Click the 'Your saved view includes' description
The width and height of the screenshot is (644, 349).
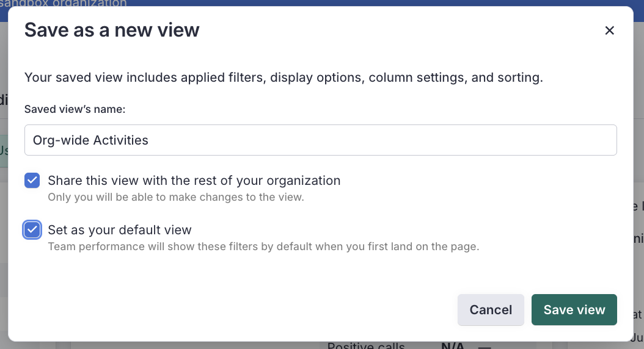(x=284, y=77)
